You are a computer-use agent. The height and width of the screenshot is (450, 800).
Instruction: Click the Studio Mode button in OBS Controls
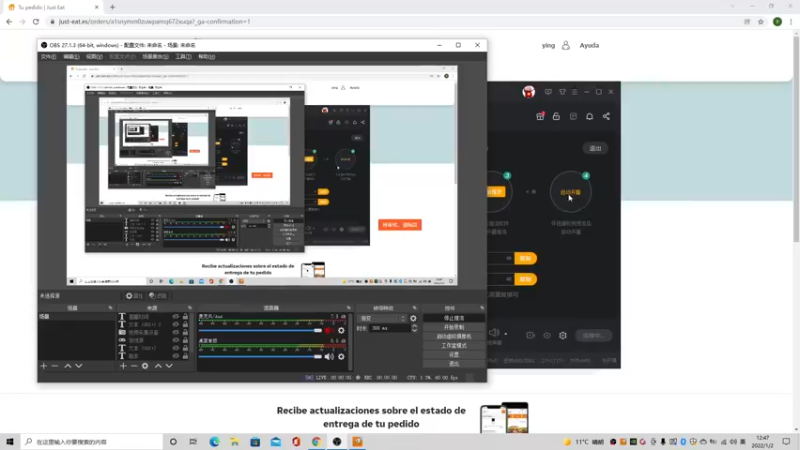454,345
